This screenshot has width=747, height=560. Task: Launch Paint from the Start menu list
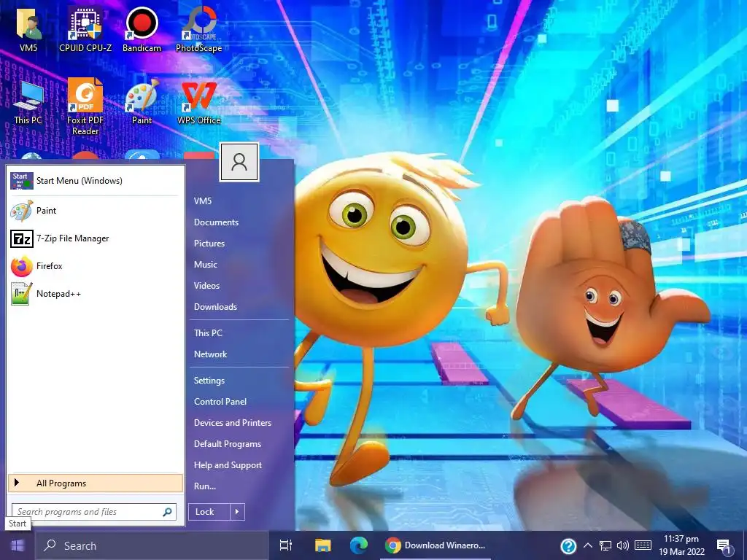(x=96, y=211)
